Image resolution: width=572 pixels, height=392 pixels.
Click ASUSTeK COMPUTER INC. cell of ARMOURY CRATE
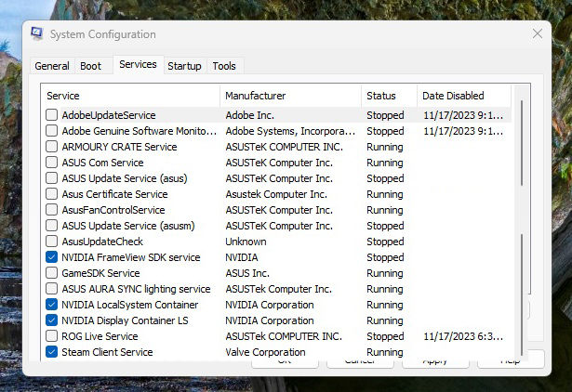(285, 147)
